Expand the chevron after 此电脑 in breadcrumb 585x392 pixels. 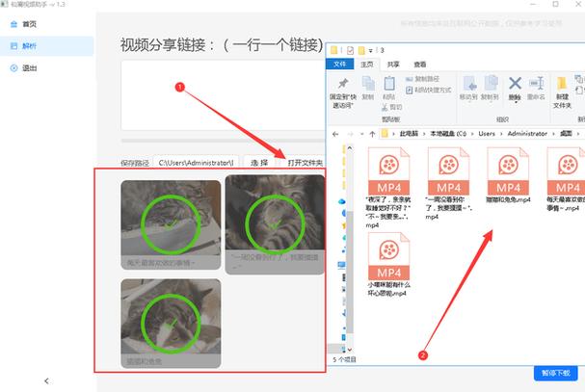point(424,134)
